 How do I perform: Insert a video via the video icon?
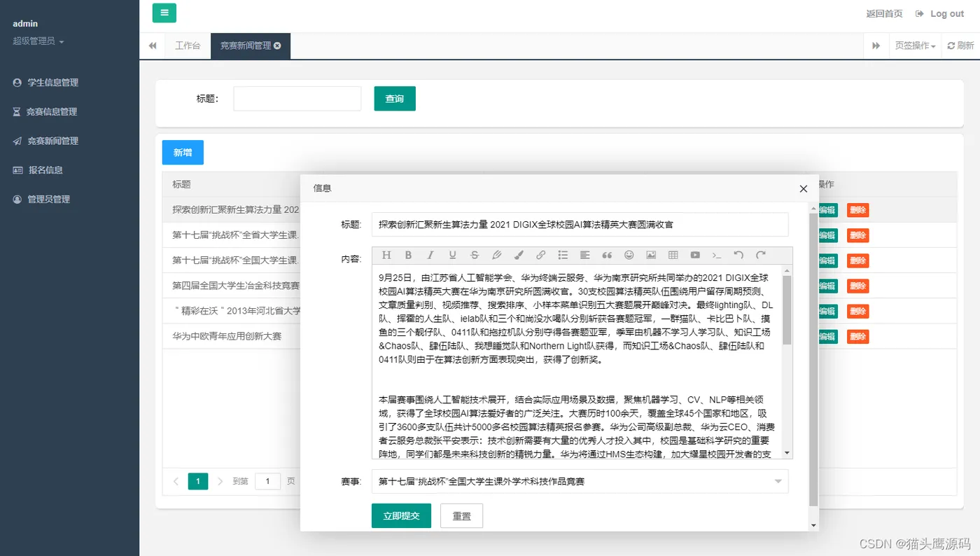click(x=695, y=255)
